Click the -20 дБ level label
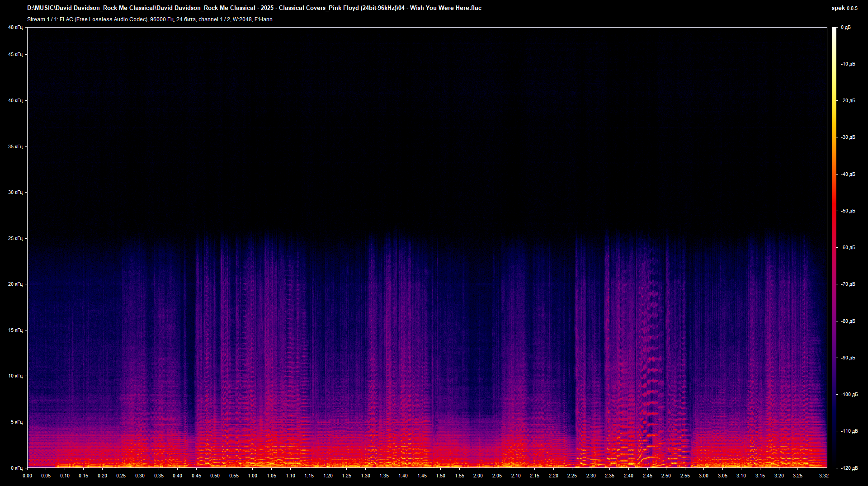 pos(848,101)
